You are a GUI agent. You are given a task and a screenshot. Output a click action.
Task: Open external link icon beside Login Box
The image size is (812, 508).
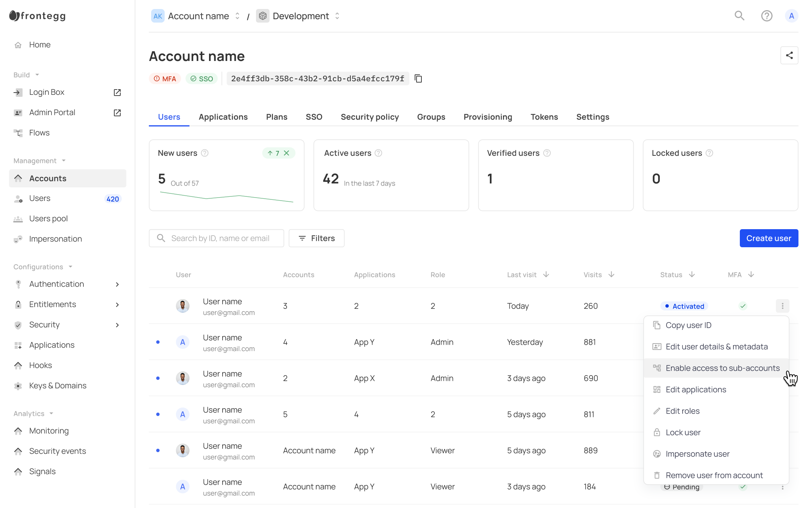pos(117,93)
